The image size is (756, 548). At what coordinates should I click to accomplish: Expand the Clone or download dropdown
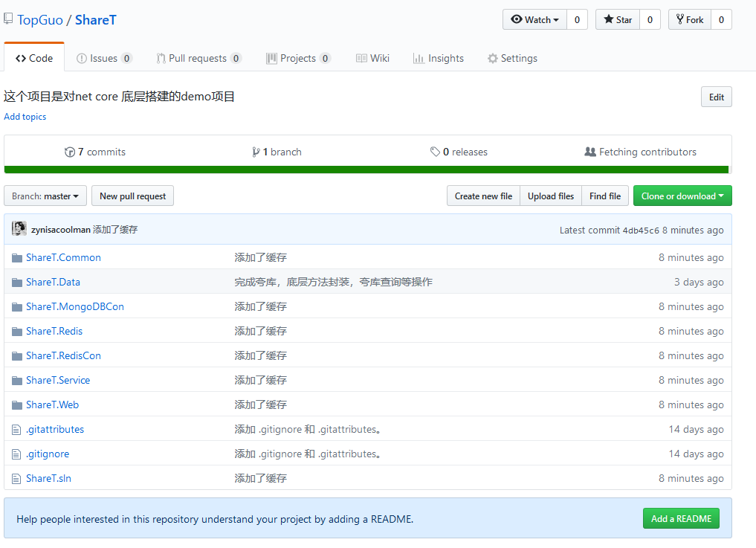click(682, 196)
